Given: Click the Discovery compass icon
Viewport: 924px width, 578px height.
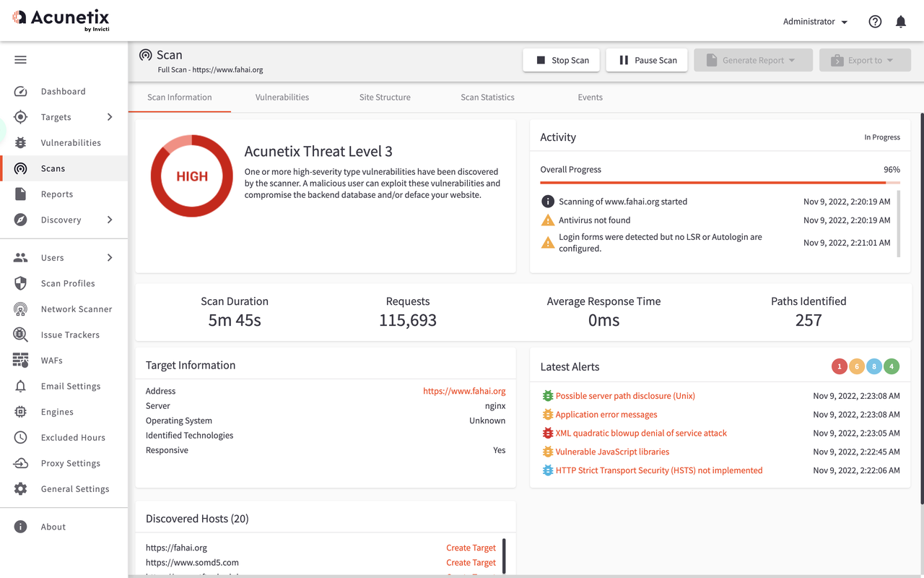Looking at the screenshot, I should pyautogui.click(x=20, y=220).
